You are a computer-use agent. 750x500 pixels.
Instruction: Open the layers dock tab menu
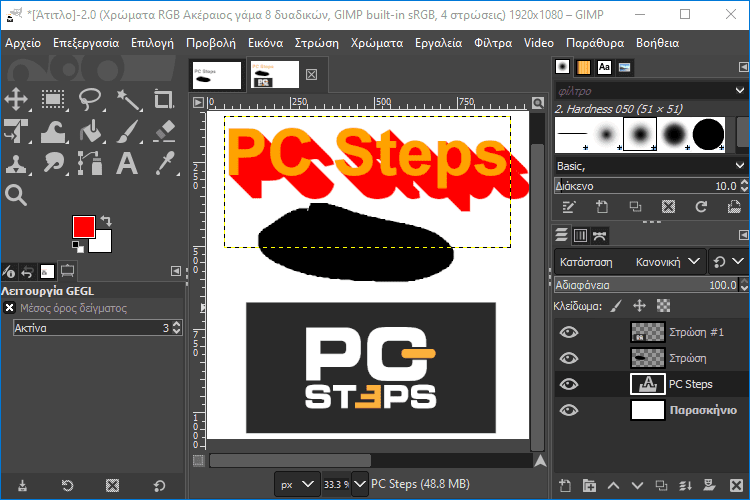tap(743, 235)
